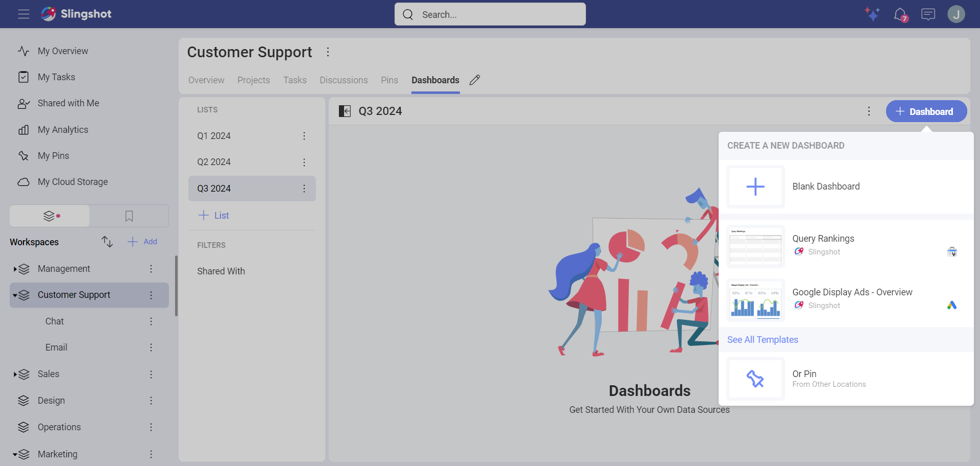The image size is (980, 466).
Task: Select the Q1 2024 list
Action: pos(252,136)
